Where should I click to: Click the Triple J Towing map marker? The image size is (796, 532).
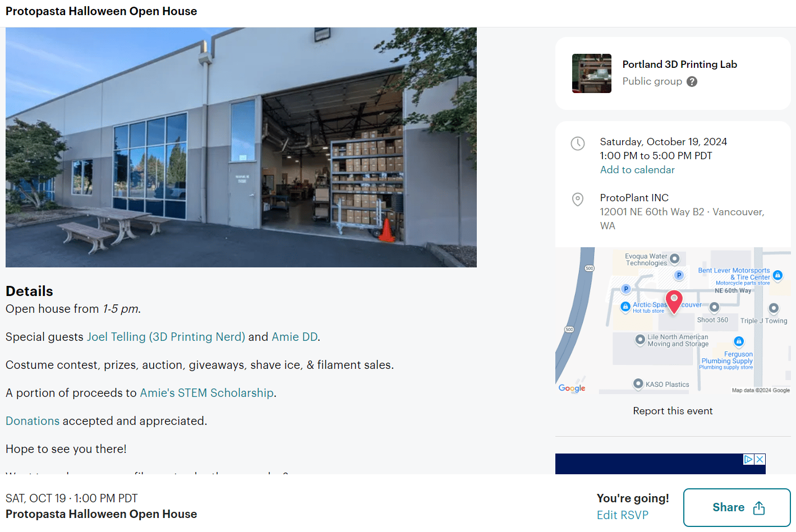[x=774, y=308]
